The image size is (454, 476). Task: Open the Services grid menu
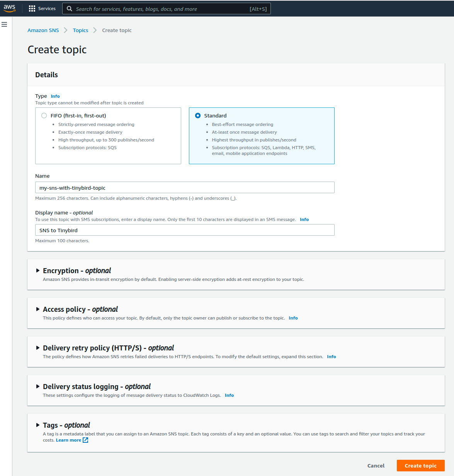32,8
